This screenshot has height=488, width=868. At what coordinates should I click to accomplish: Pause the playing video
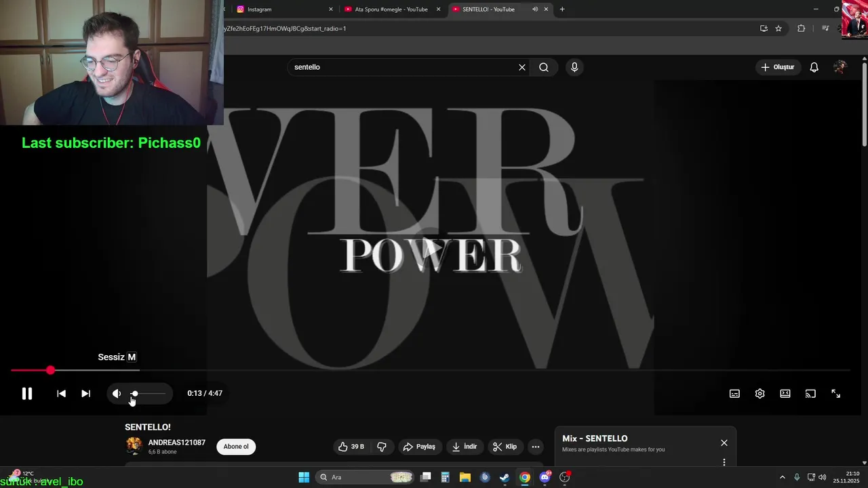(27, 394)
